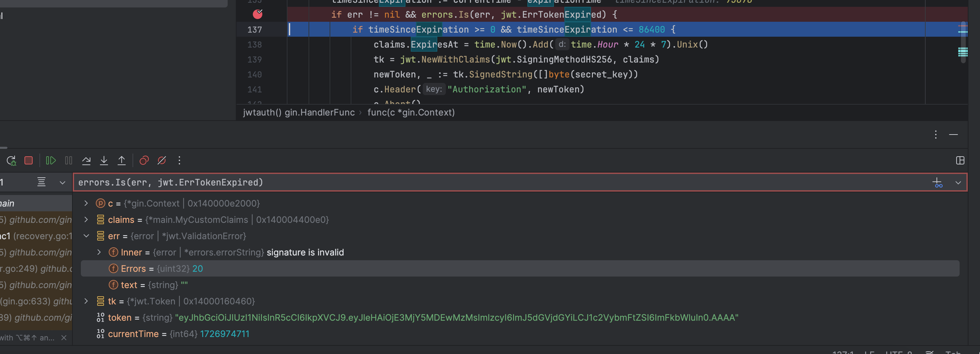Screen dimensions: 980x354
Task: Click the LF line separator indicator
Action: click(x=869, y=353)
